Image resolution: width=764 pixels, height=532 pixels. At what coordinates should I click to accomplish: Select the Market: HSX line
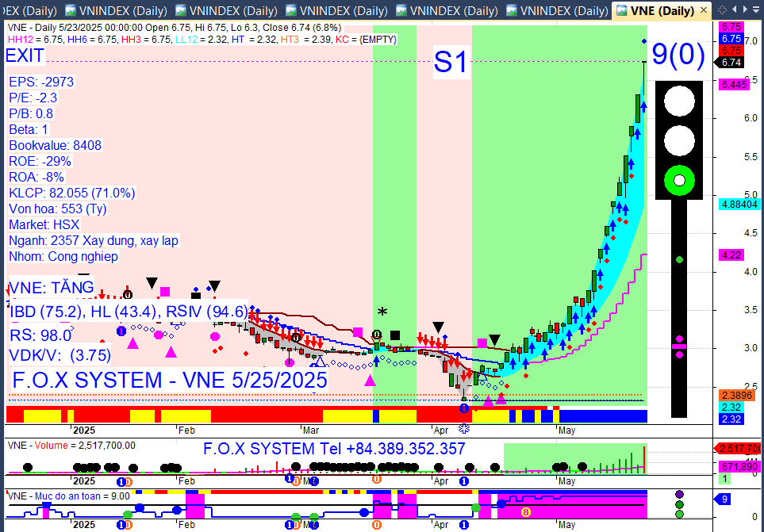tap(44, 225)
